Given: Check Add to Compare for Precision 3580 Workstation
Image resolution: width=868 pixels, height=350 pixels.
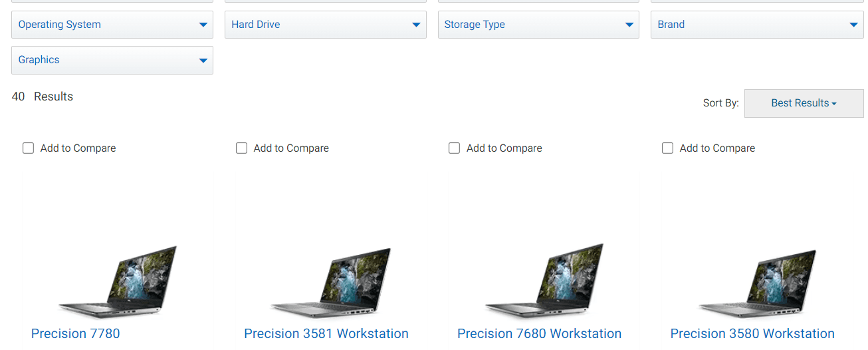Looking at the screenshot, I should (667, 148).
